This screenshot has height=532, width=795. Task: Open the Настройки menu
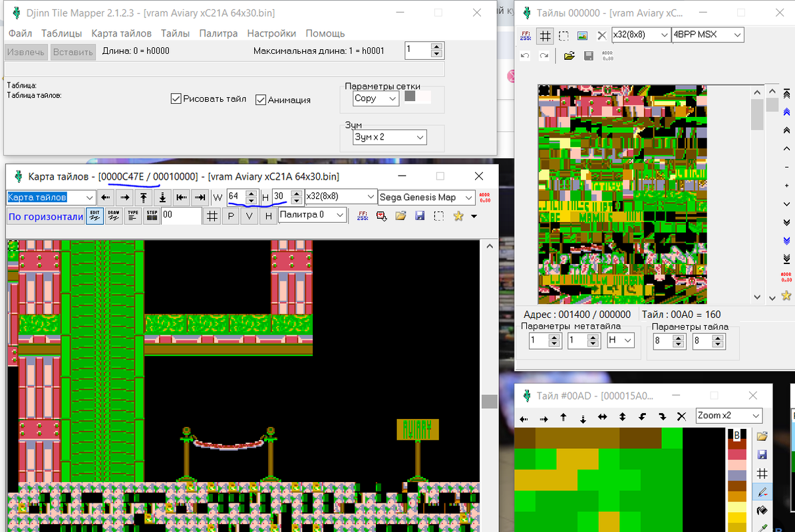pyautogui.click(x=271, y=33)
